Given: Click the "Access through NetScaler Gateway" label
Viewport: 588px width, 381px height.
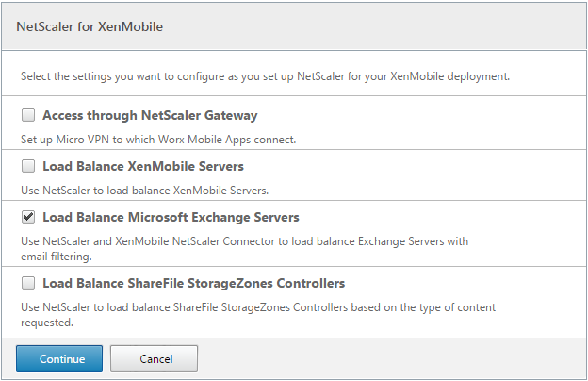Looking at the screenshot, I should (150, 116).
